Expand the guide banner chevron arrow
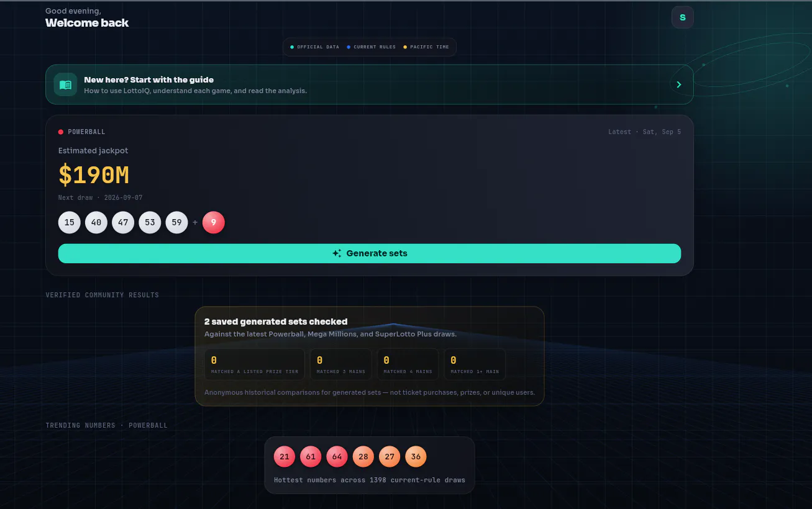This screenshot has height=509, width=812. coord(678,84)
